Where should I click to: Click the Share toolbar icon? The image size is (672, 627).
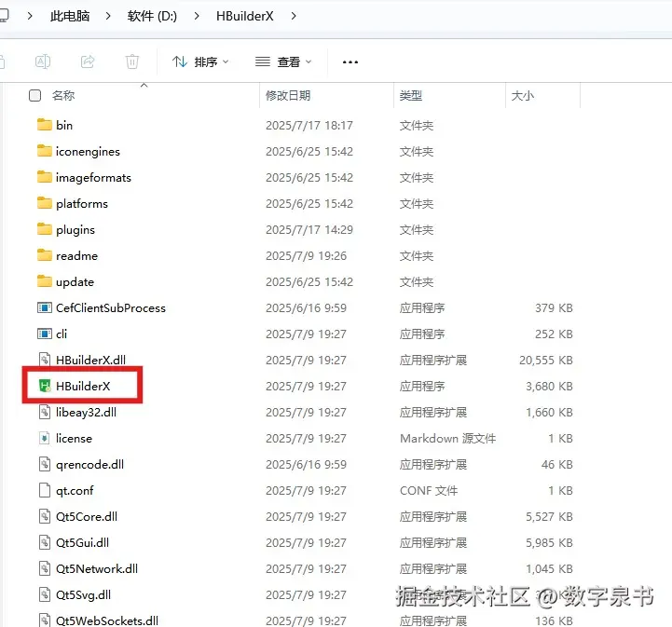tap(88, 61)
